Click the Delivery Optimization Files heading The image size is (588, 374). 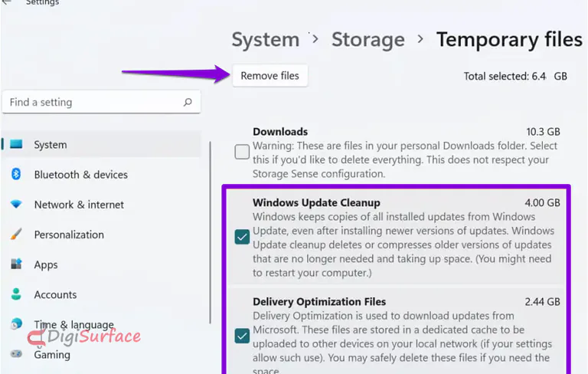[x=319, y=302]
